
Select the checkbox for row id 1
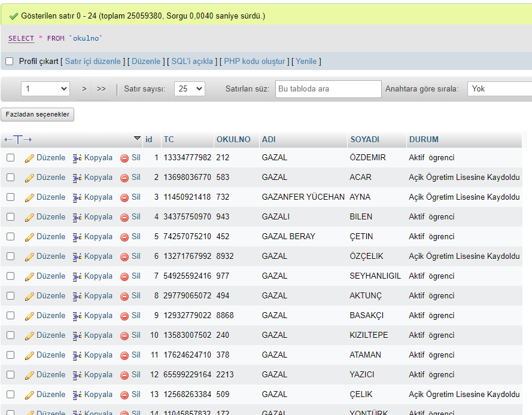point(11,158)
